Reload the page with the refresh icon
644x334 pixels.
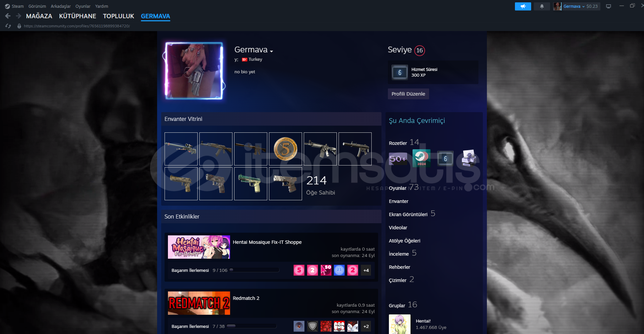pos(8,26)
